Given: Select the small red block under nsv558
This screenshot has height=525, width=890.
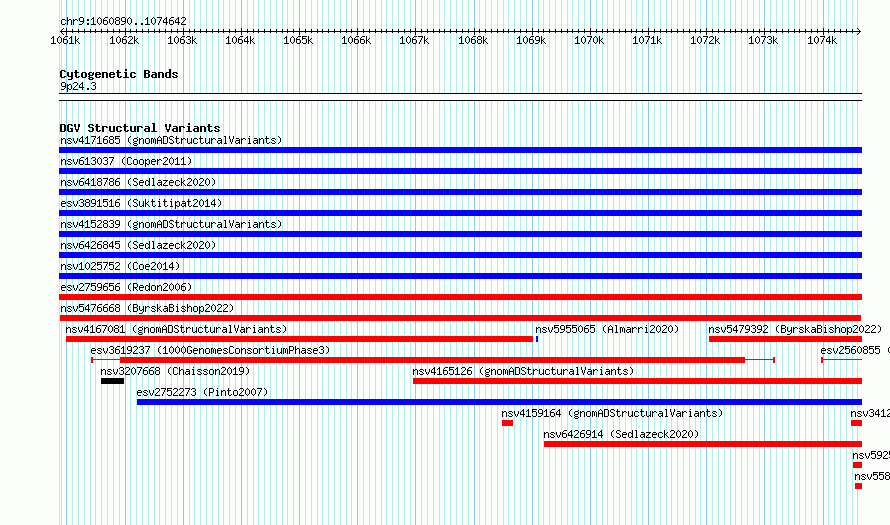Looking at the screenshot, I should 858,486.
